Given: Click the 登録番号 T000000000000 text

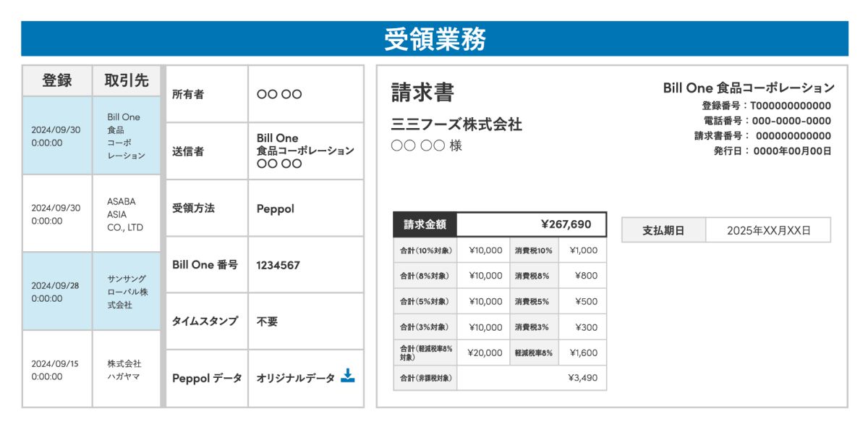Looking at the screenshot, I should coord(766,106).
